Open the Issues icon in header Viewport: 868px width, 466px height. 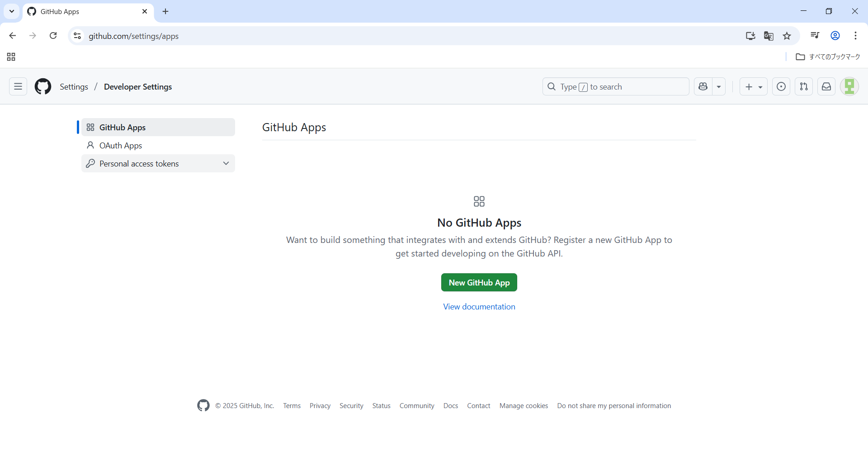tap(781, 86)
